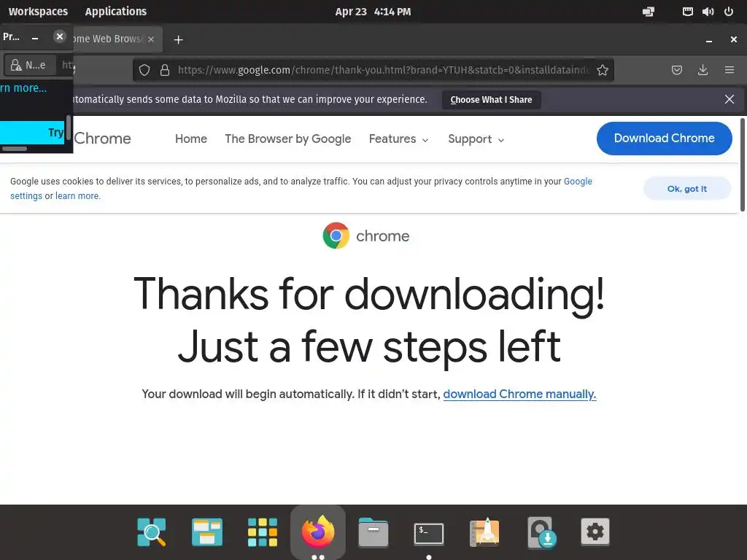Open the Workspaces overview

pyautogui.click(x=38, y=12)
